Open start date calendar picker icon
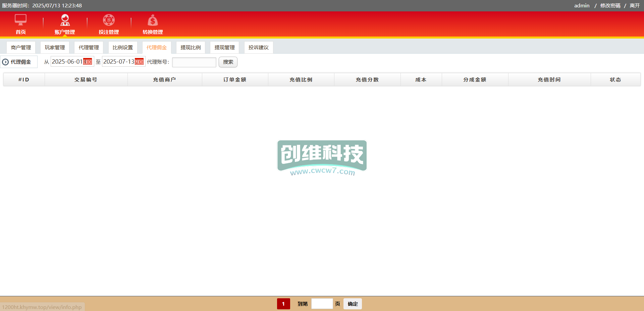 click(88, 62)
